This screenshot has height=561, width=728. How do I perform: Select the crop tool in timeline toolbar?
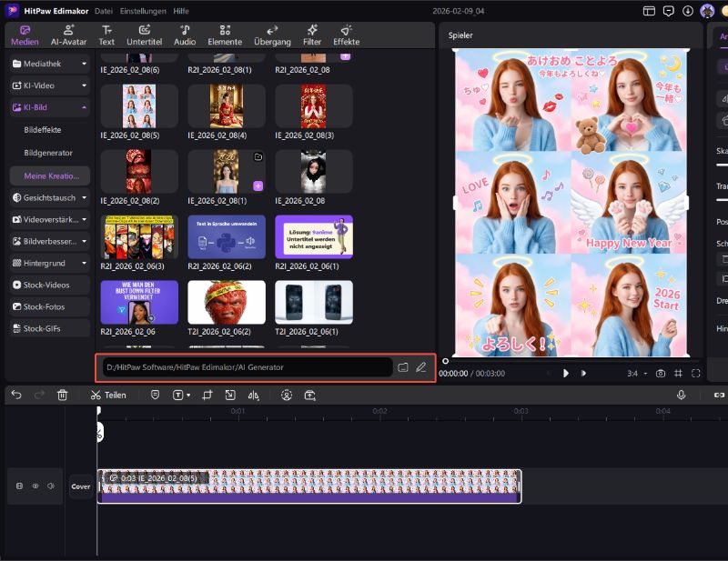207,396
